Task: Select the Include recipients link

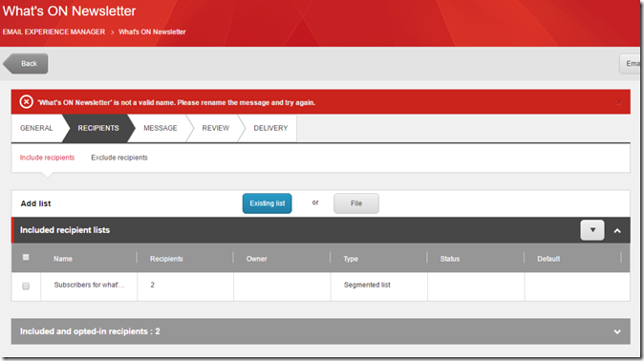Action: point(47,158)
